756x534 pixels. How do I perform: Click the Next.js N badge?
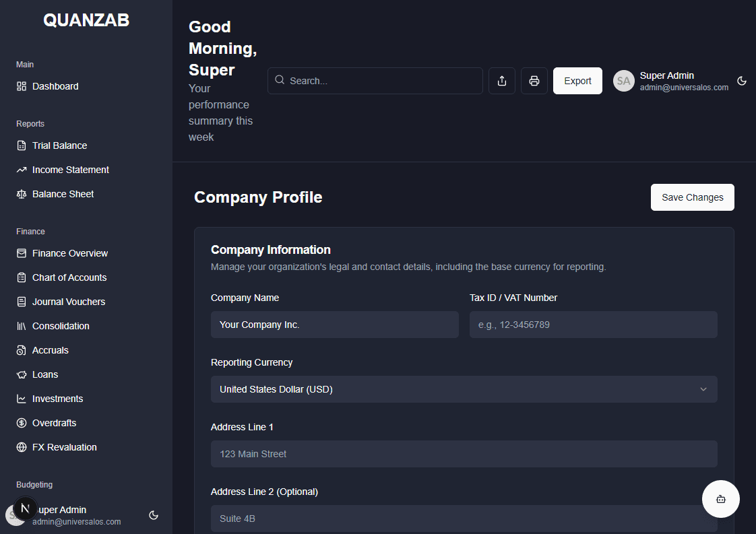[x=25, y=508]
